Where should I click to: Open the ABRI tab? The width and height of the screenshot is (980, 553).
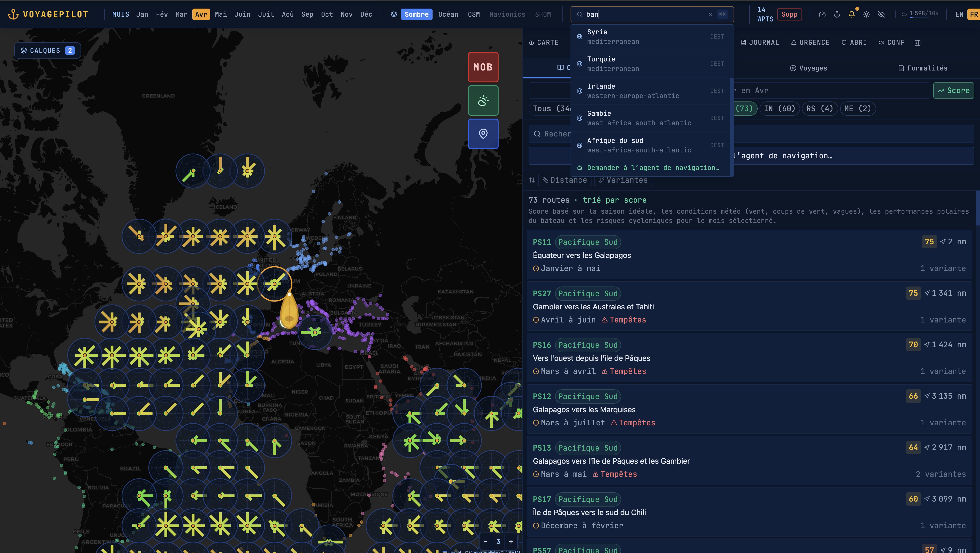coord(854,43)
